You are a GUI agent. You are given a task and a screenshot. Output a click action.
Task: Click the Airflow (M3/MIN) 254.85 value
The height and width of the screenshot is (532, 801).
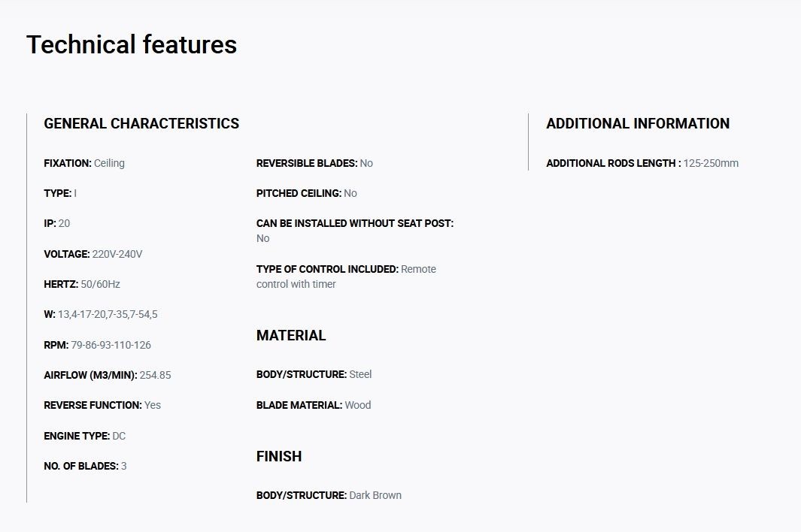tap(155, 375)
